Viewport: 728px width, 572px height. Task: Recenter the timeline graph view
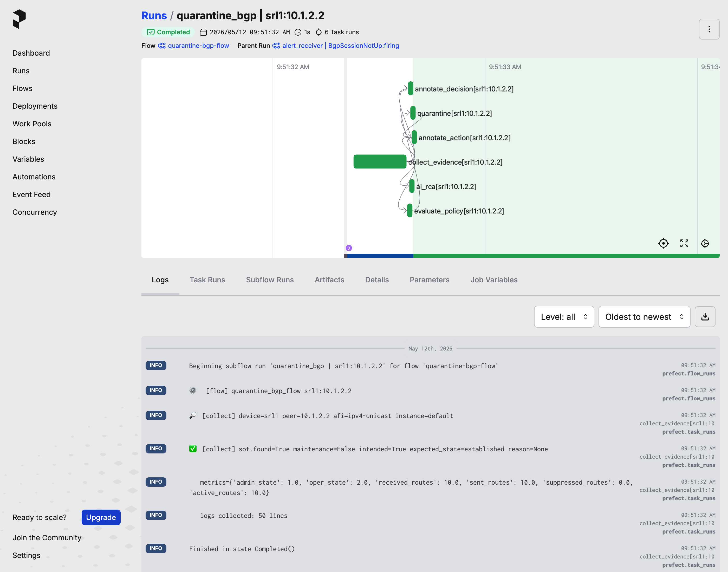coord(663,243)
